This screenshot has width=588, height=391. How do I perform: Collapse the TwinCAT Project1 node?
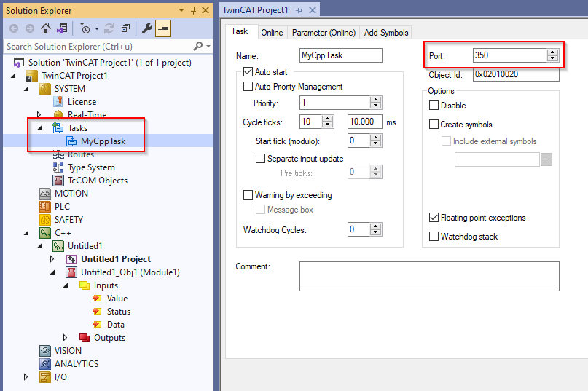(x=14, y=76)
